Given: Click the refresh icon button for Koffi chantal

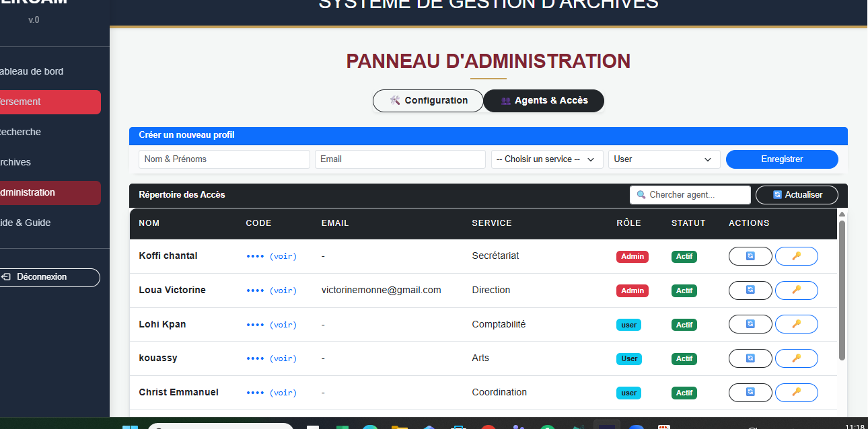Looking at the screenshot, I should point(750,256).
